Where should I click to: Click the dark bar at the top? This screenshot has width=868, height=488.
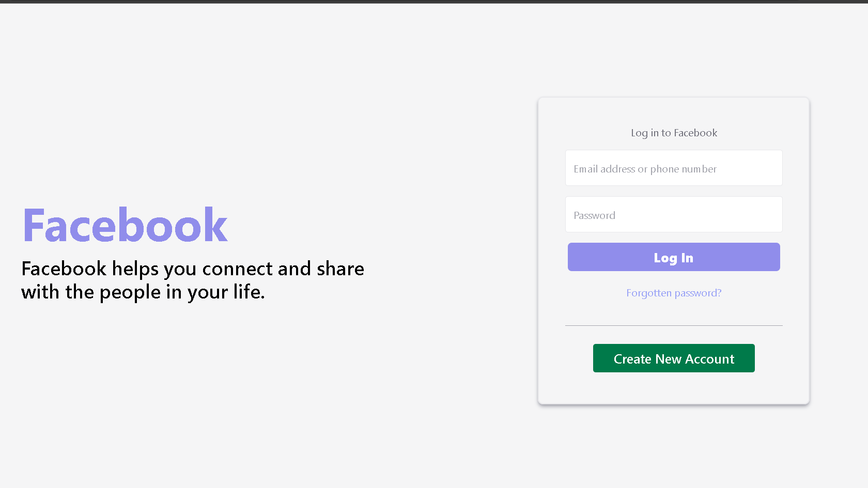point(434,3)
